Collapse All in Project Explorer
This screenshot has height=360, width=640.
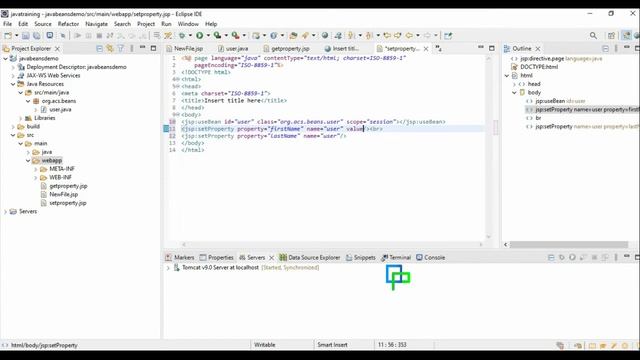pos(100,49)
